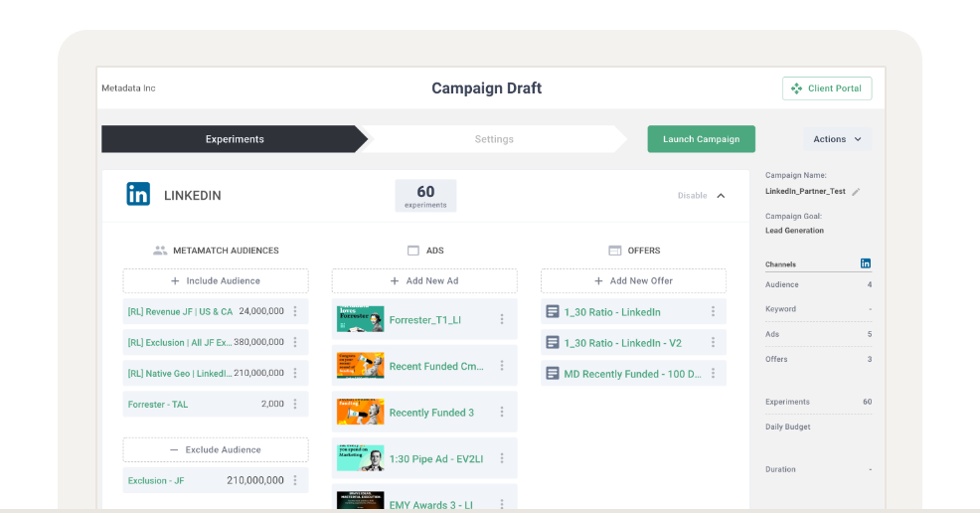980x513 pixels.
Task: Open Exclusion - JF audience link
Action: click(156, 480)
